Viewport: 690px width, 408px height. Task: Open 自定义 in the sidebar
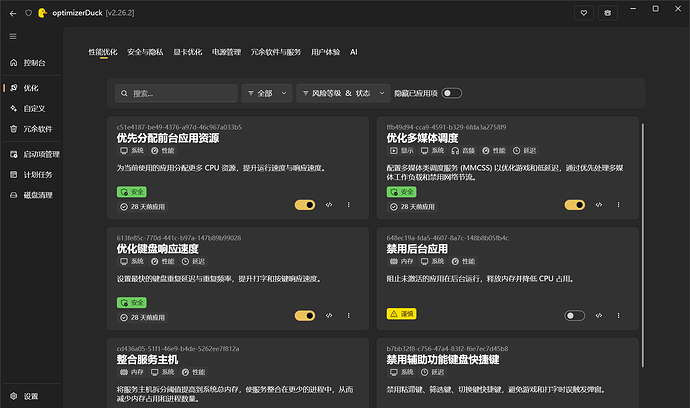pyautogui.click(x=32, y=108)
